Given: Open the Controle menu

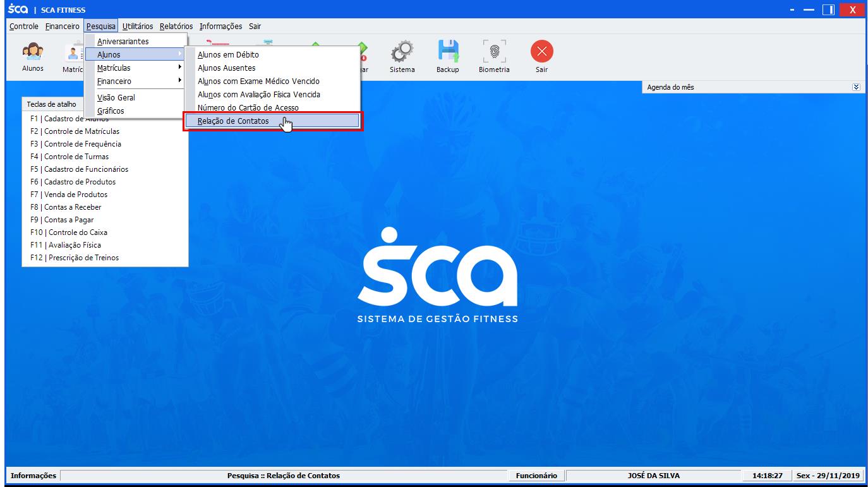Looking at the screenshot, I should pos(25,27).
